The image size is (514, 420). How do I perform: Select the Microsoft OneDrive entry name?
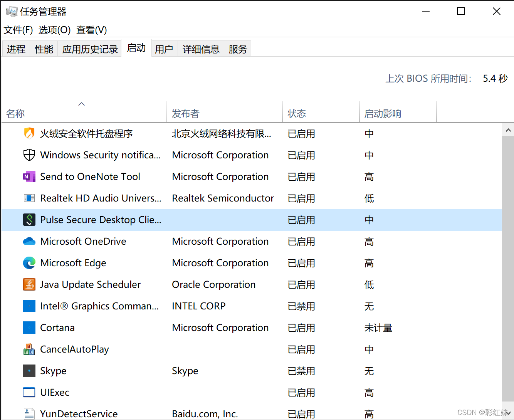click(x=83, y=241)
